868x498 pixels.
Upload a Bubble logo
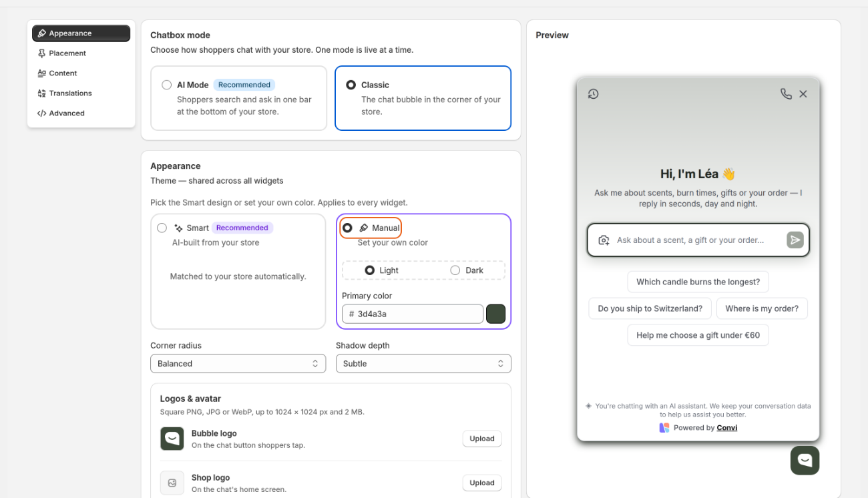[482, 439]
